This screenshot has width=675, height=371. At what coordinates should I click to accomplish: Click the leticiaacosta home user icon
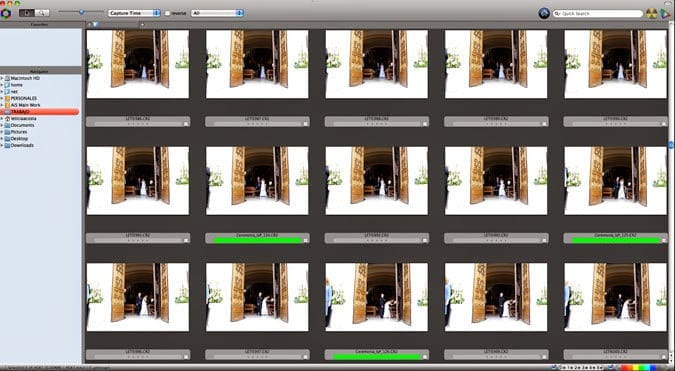point(7,118)
